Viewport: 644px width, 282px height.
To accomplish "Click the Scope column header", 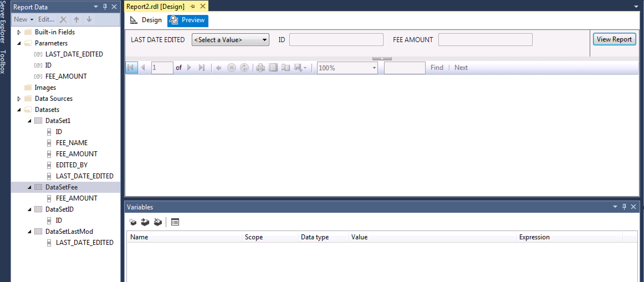I will click(270, 237).
